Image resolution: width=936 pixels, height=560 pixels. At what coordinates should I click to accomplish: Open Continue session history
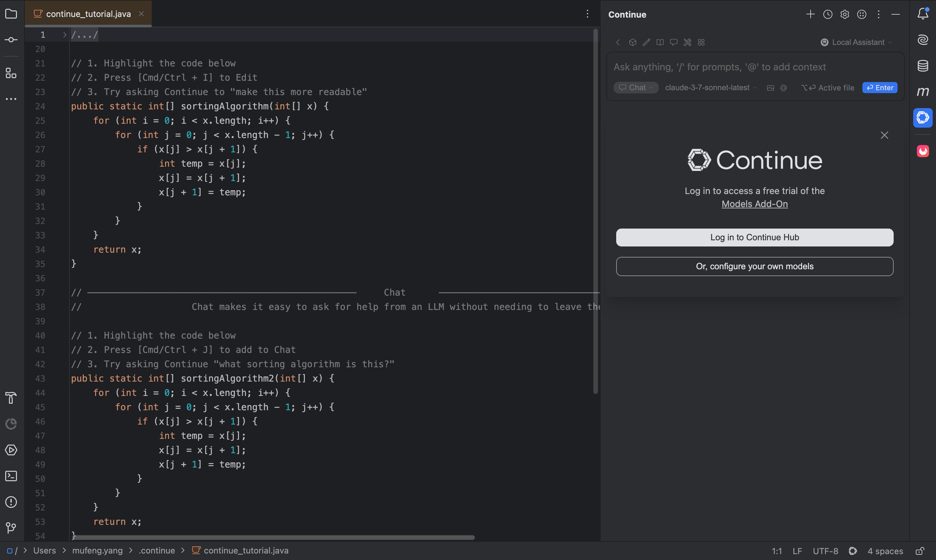827,14
